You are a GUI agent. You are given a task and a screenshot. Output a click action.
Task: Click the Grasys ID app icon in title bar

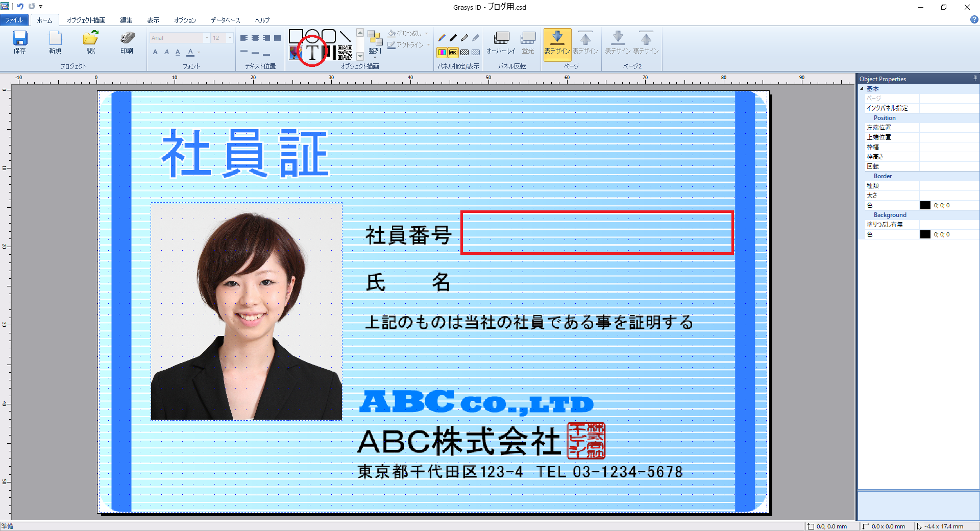pos(5,7)
